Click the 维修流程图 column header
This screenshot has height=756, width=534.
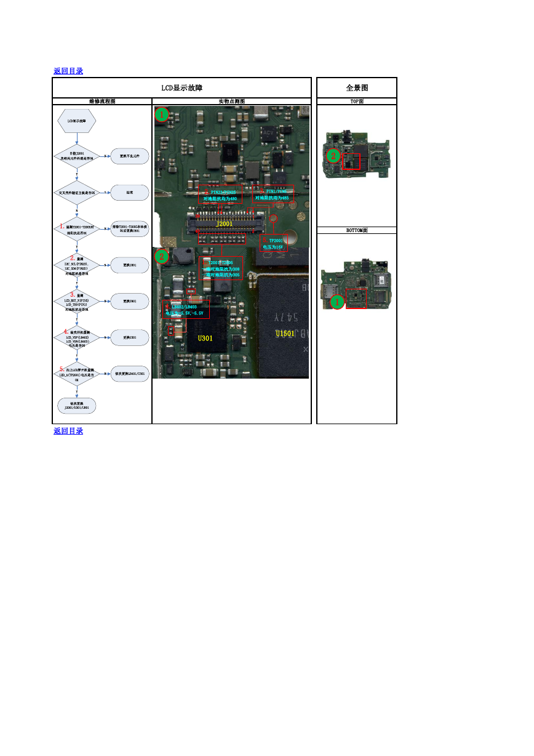(x=102, y=102)
